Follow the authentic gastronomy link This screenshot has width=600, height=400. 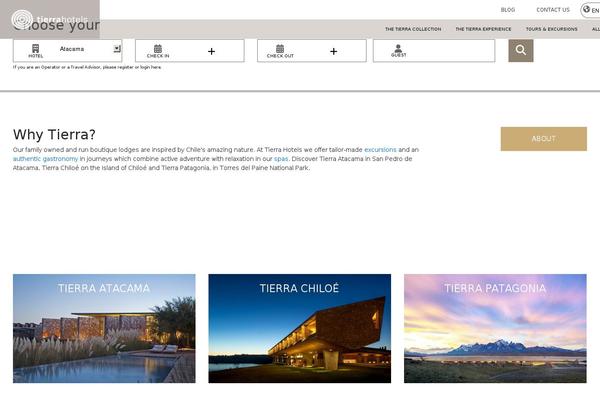point(45,159)
